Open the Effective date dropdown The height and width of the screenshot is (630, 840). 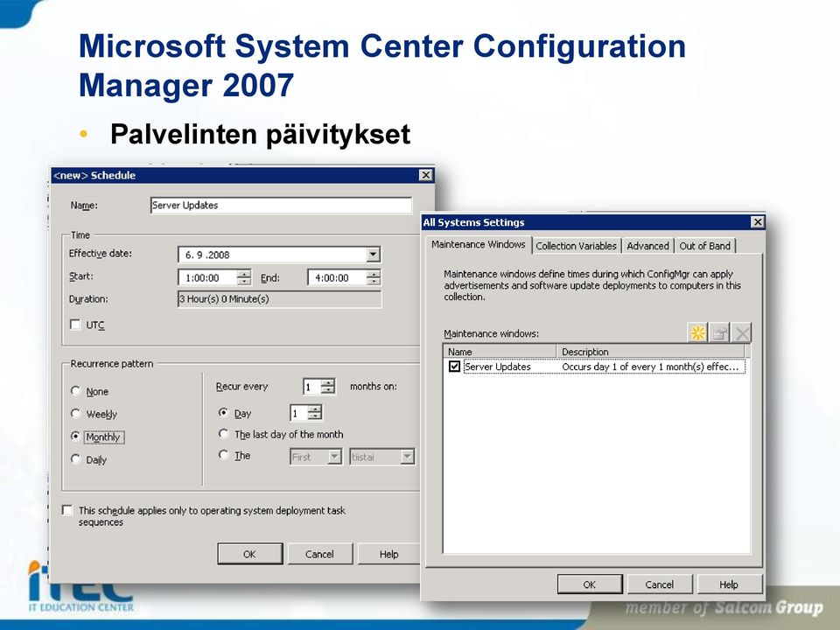point(374,255)
